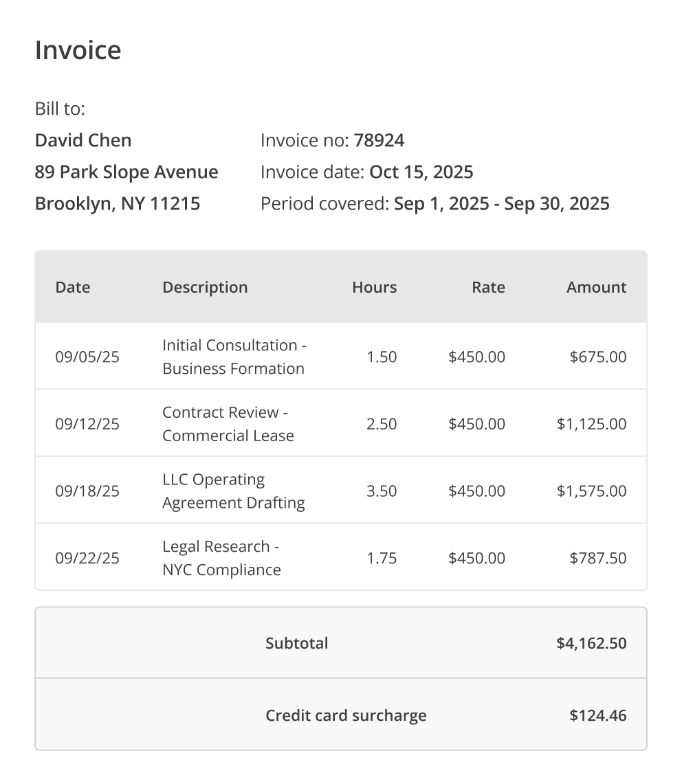Click the 89 Park Slope Avenue address
This screenshot has height=784, width=682.
pos(126,172)
